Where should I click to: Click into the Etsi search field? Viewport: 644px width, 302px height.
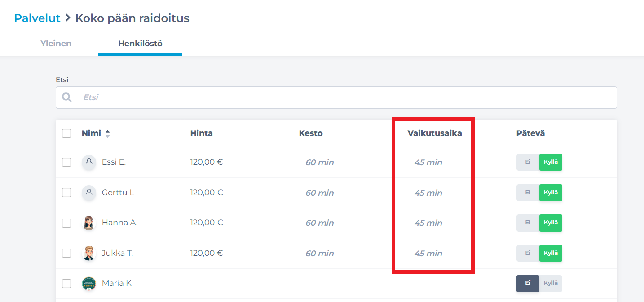pos(346,97)
